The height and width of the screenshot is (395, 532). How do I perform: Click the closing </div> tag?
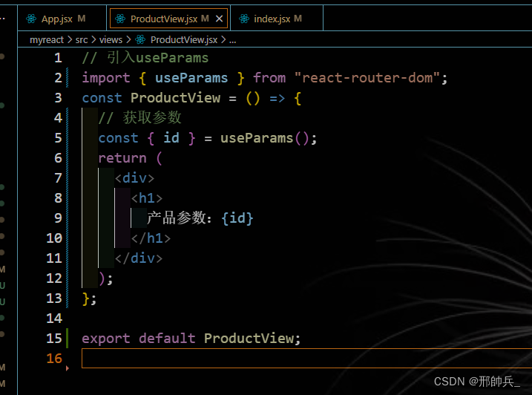click(139, 258)
